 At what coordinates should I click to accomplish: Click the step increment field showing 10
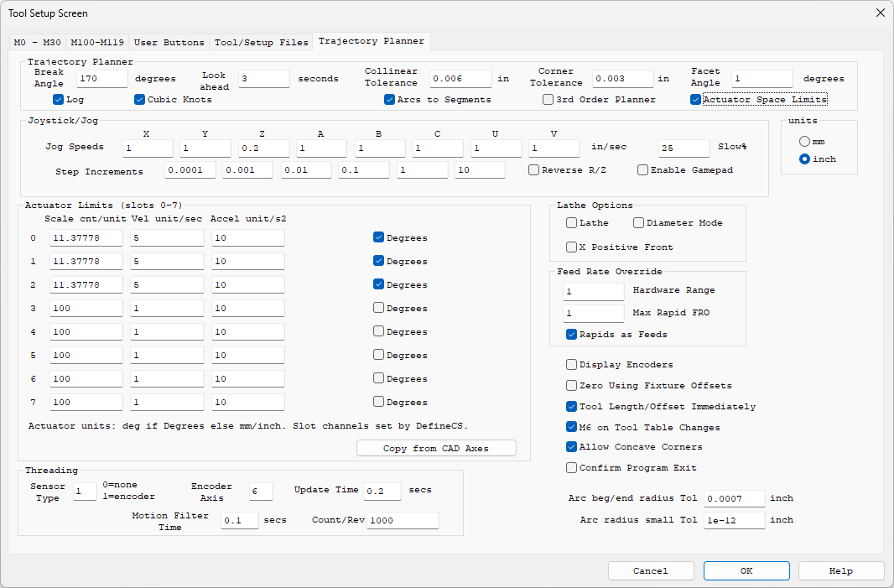pyautogui.click(x=480, y=170)
